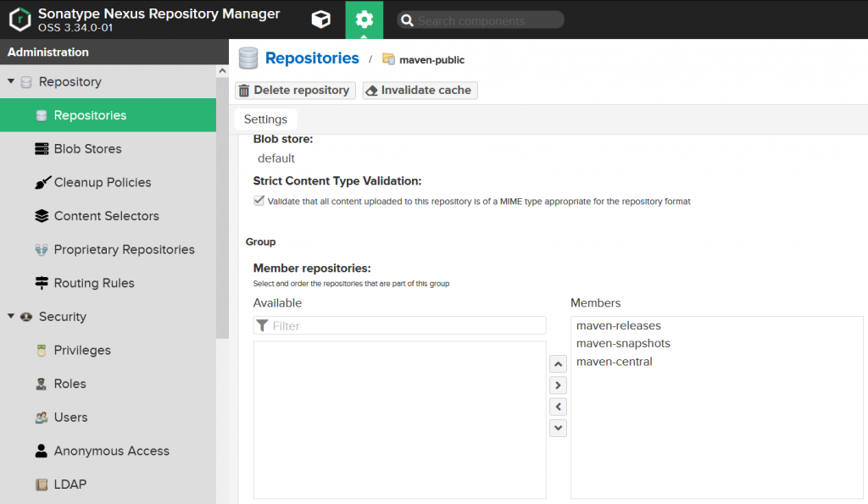The width and height of the screenshot is (868, 504).
Task: Click the Invalidate cache button
Action: coord(420,90)
